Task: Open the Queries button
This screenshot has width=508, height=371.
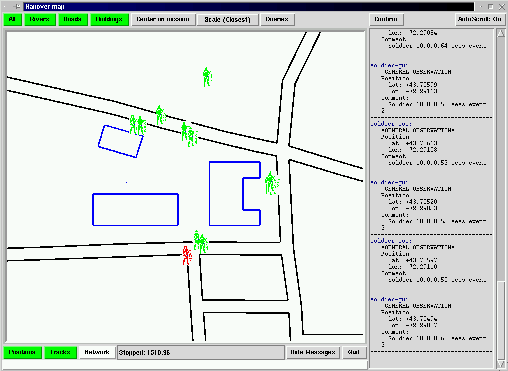Action: click(277, 19)
